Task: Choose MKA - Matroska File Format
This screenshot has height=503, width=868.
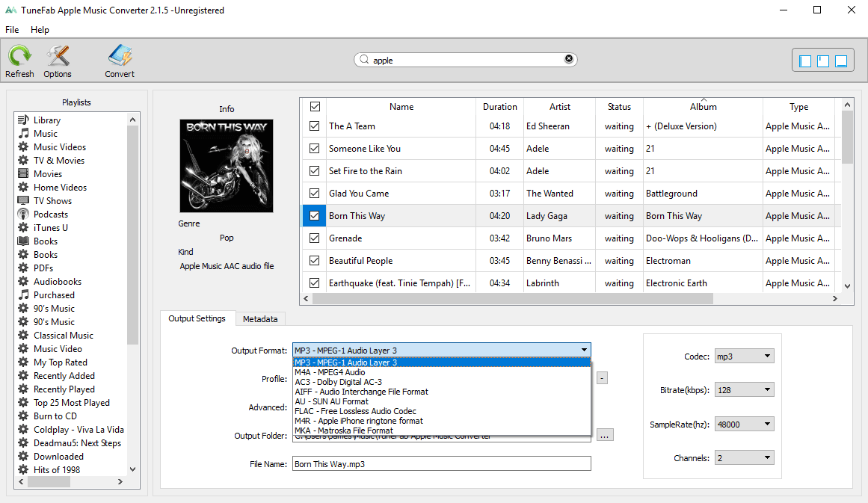Action: [442, 431]
